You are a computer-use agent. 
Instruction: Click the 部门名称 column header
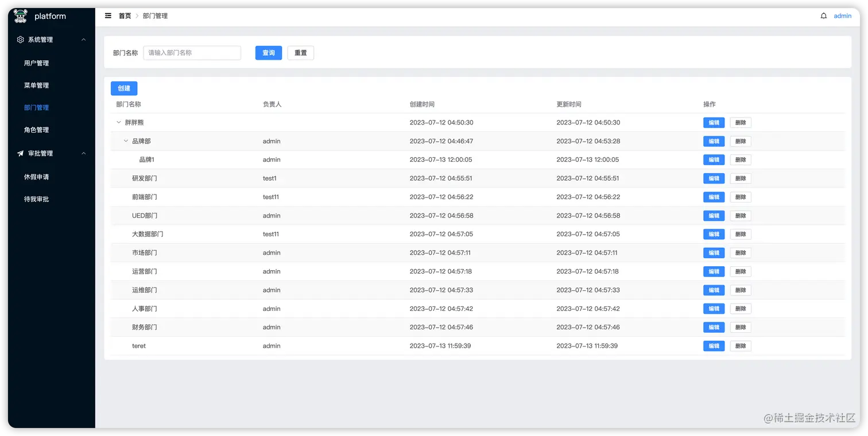tap(129, 104)
